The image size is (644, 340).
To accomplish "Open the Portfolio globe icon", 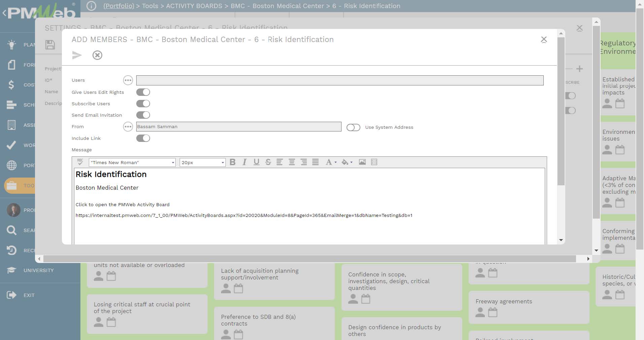I will coord(11,165).
